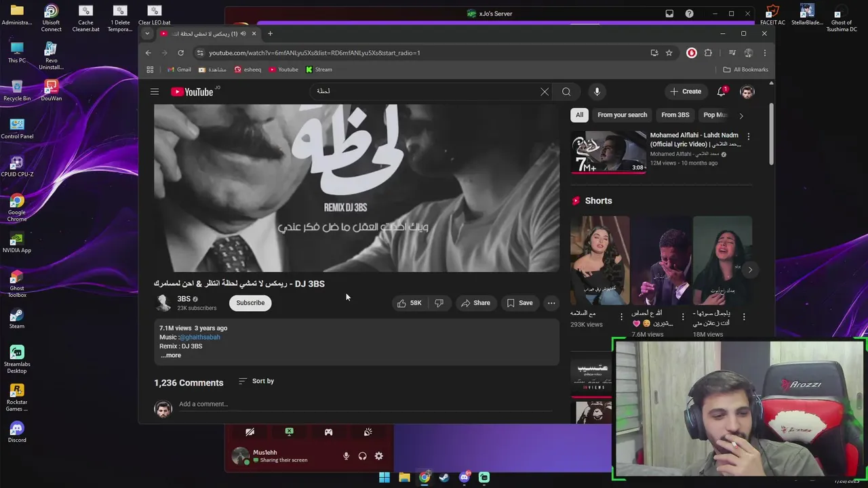The image size is (868, 488).
Task: Open the Gmail bookmark
Action: [179, 69]
